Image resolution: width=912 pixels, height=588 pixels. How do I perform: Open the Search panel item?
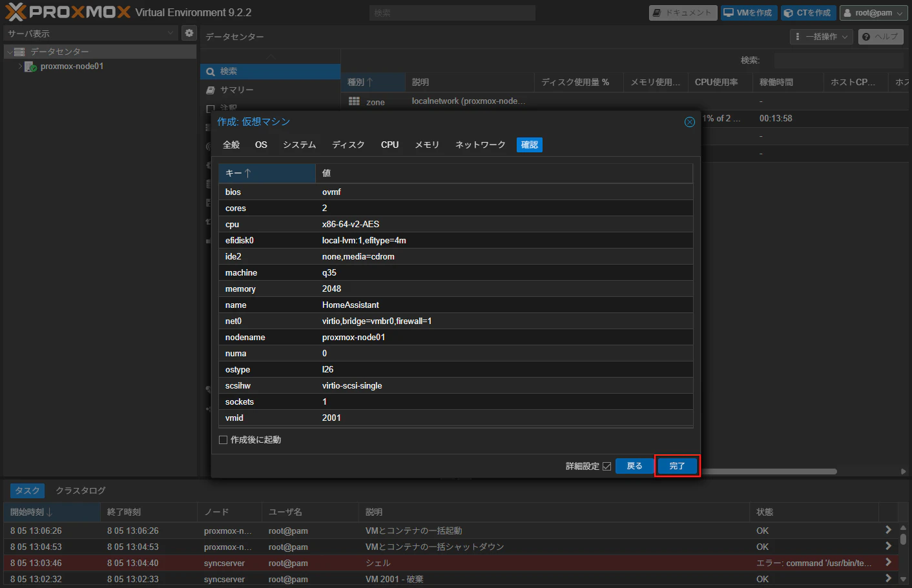coord(270,72)
